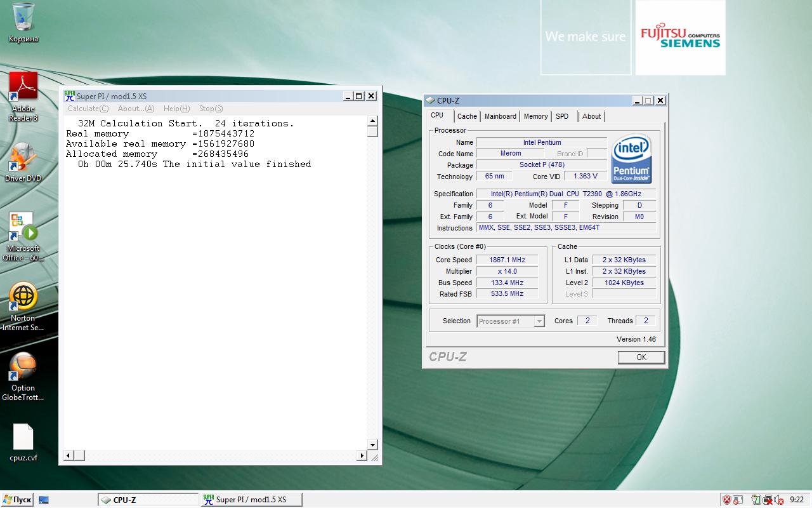
Task: Click the muted volume tray icon
Action: [778, 500]
